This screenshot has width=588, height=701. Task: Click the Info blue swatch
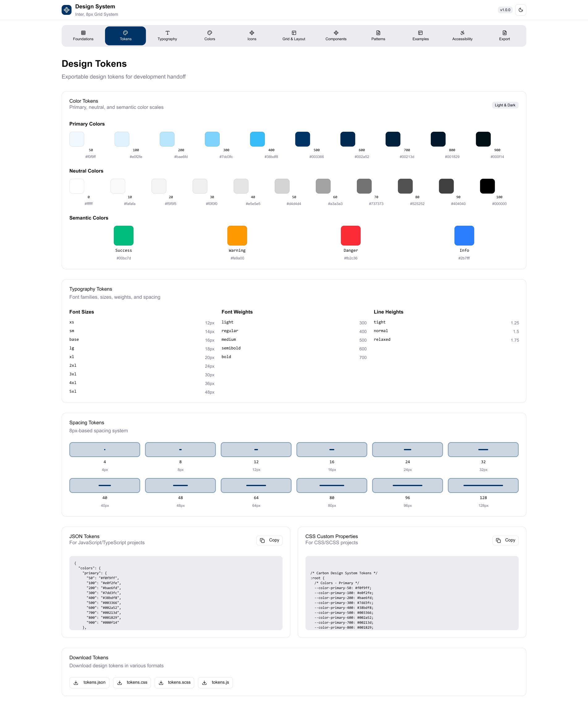click(x=464, y=236)
